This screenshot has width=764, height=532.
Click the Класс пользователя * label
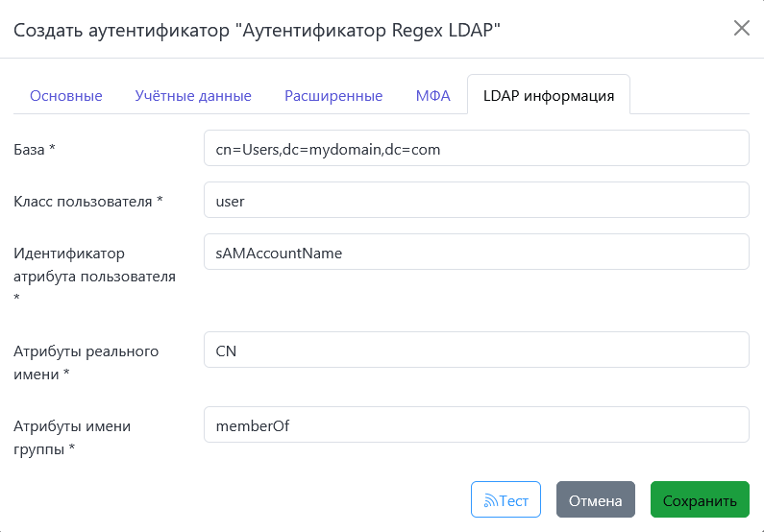click(87, 202)
